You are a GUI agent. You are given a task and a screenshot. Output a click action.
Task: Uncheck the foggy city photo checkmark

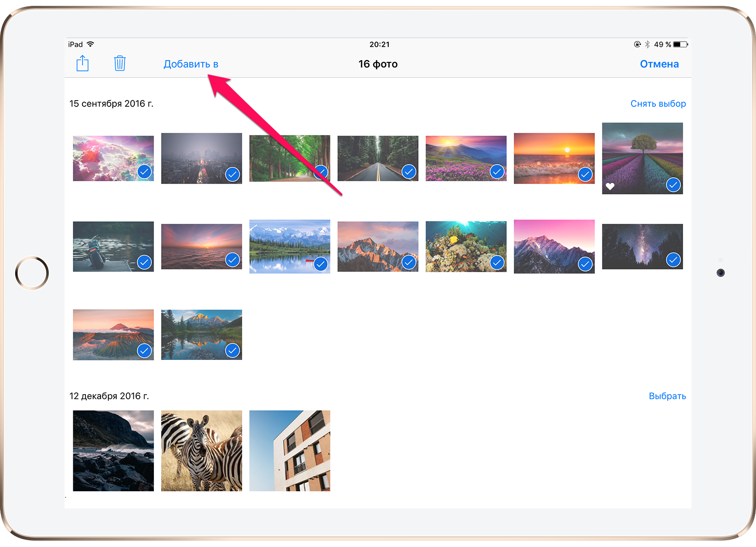(x=232, y=174)
